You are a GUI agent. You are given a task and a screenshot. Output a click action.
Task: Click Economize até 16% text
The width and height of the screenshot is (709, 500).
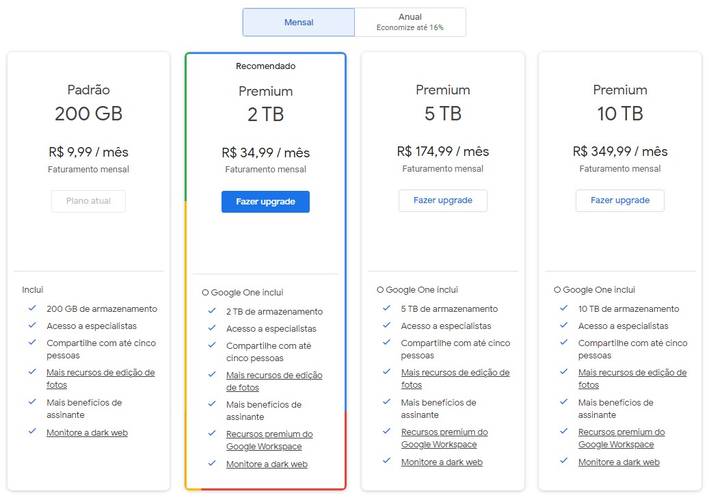410,28
